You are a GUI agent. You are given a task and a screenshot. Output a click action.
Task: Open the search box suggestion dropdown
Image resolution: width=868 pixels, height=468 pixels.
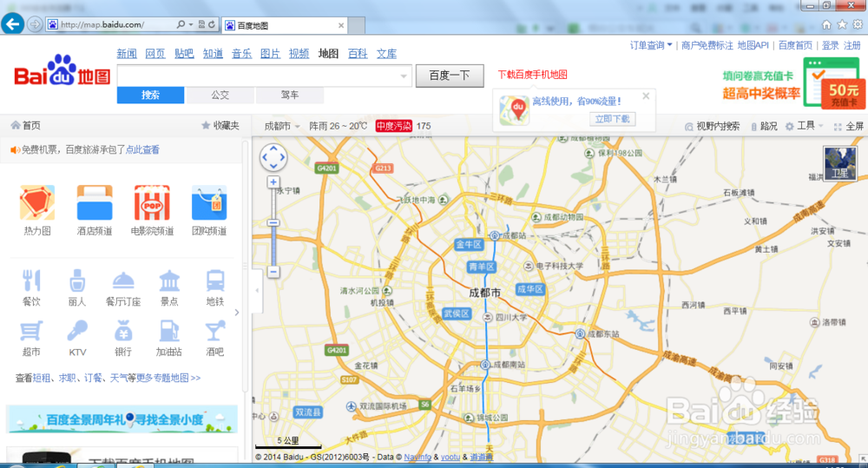(x=404, y=76)
